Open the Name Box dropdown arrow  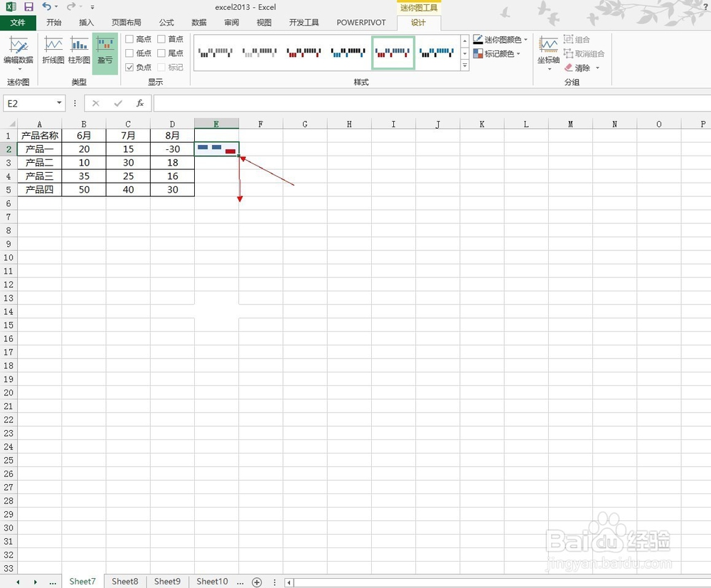coord(59,102)
